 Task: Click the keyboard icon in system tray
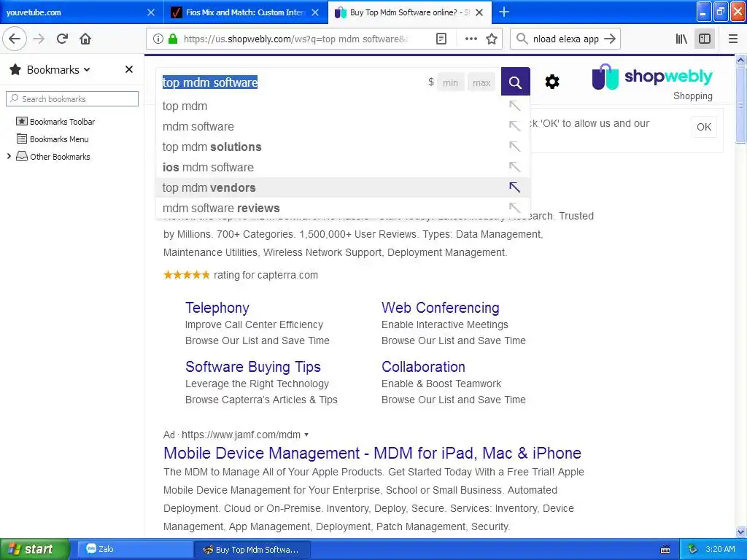[x=665, y=550]
